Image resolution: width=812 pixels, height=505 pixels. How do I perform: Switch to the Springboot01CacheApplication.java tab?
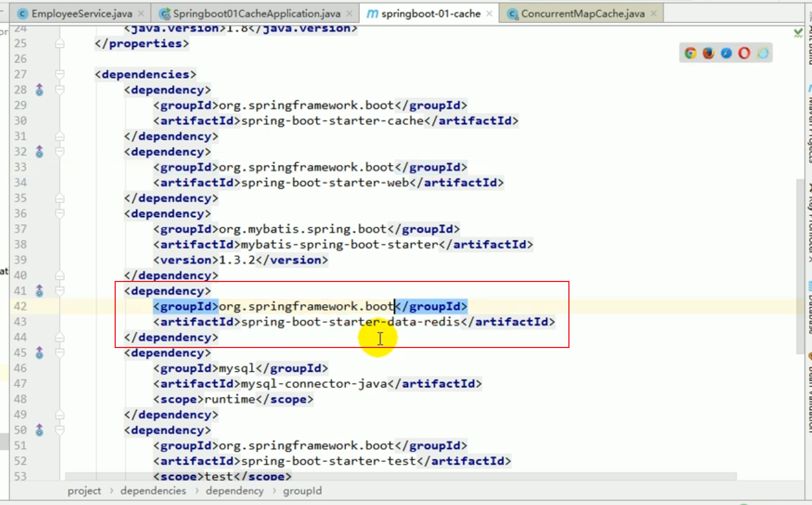point(256,13)
